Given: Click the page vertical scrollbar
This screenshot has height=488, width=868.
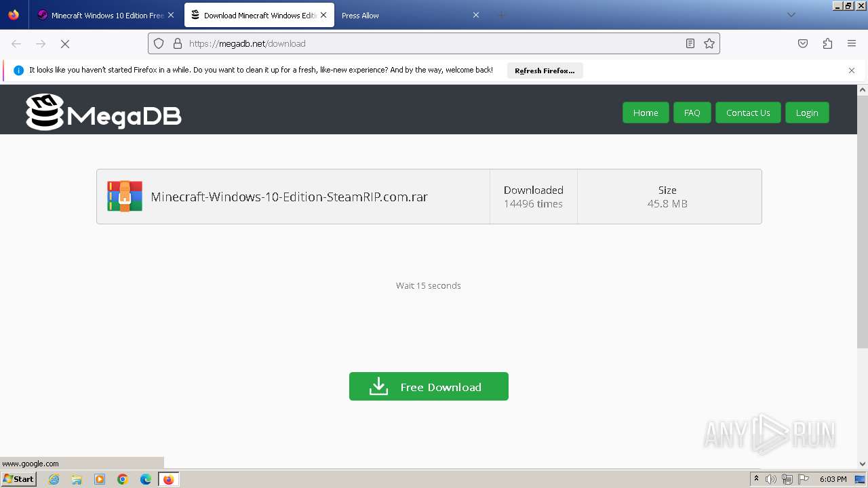Looking at the screenshot, I should click(863, 222).
